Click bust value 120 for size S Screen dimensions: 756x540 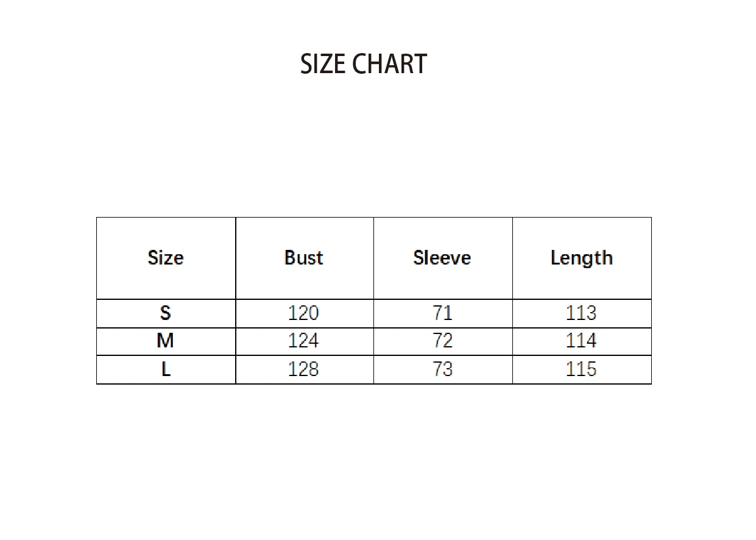(303, 313)
